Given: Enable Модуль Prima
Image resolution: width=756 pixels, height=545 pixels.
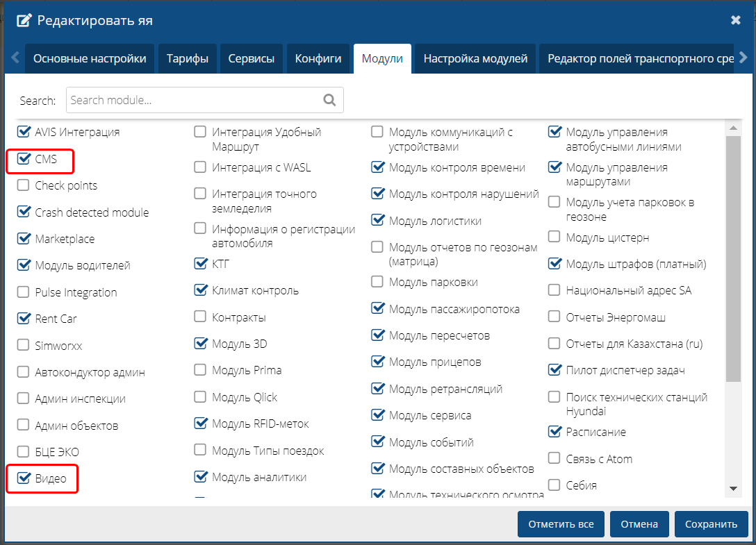Looking at the screenshot, I should (200, 370).
